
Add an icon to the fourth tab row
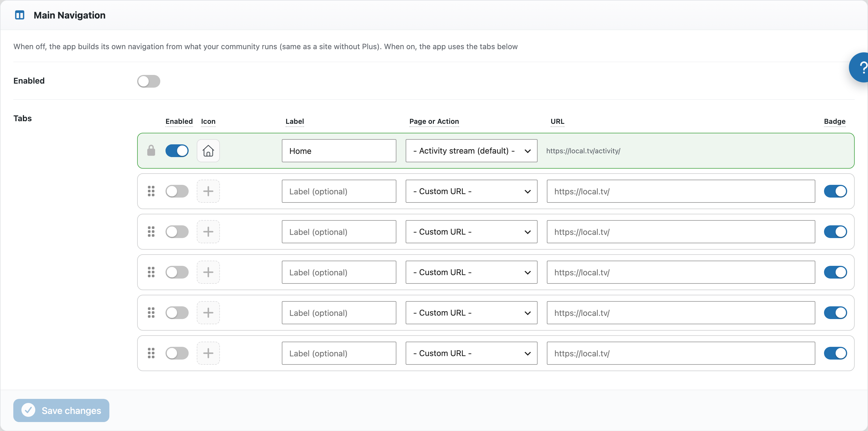point(208,272)
